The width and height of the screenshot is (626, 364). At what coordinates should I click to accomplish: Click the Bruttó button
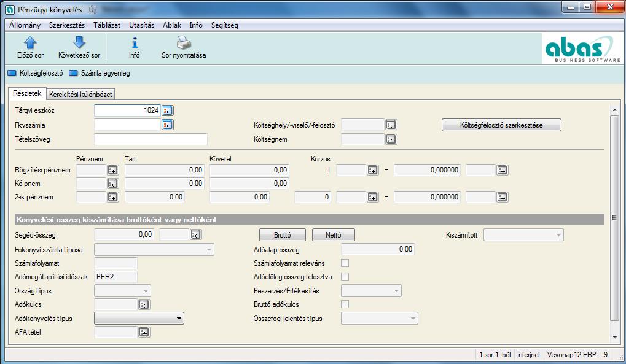(x=282, y=235)
